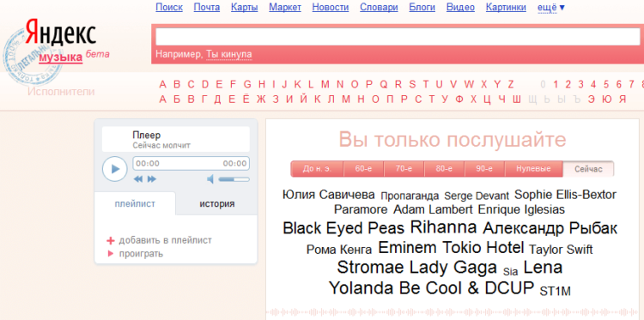Screen dimensions: 644x320
Task: Open artist Lady Gaga
Action: (453, 268)
